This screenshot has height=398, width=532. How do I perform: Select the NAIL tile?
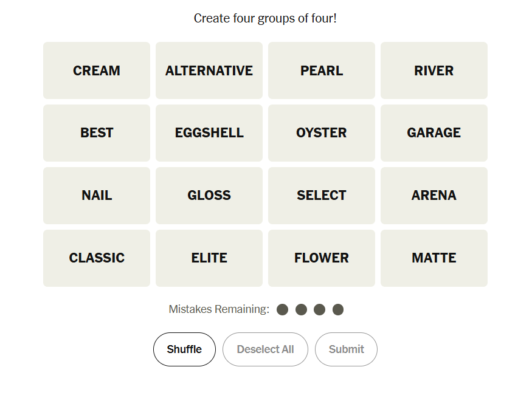click(97, 196)
